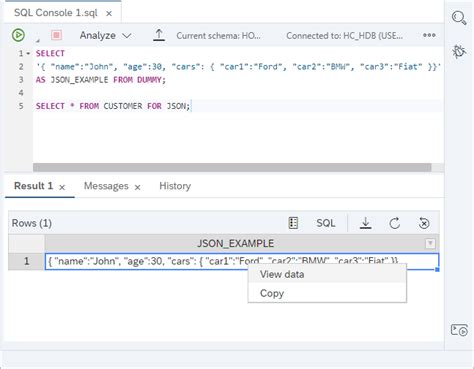Click the Rows (1) label
The width and height of the screenshot is (474, 369).
point(32,223)
